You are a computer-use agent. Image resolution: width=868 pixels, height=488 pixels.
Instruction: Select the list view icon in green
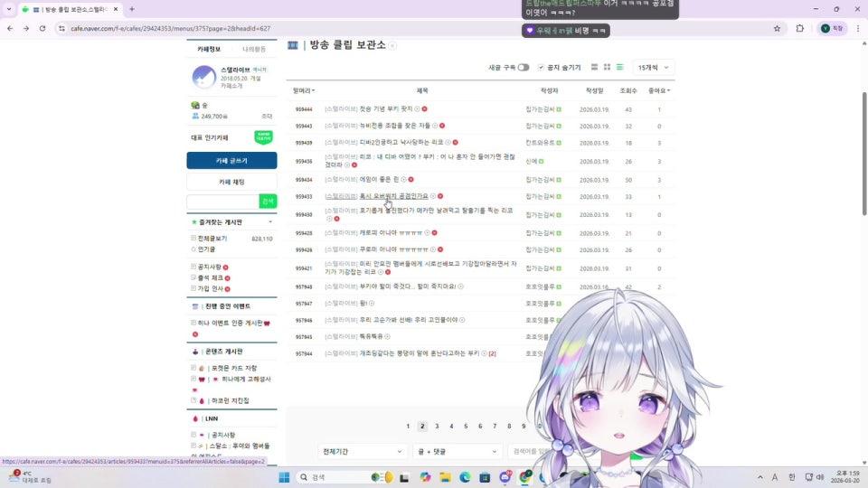tap(619, 68)
